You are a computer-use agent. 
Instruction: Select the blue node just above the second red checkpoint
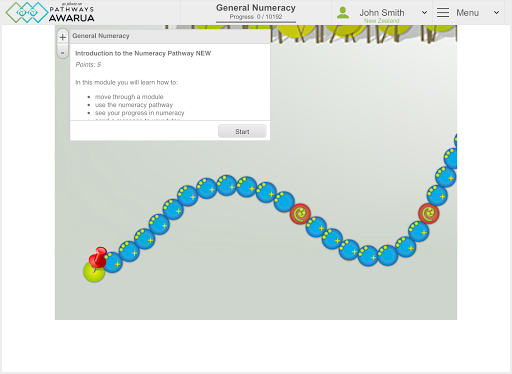(x=437, y=195)
